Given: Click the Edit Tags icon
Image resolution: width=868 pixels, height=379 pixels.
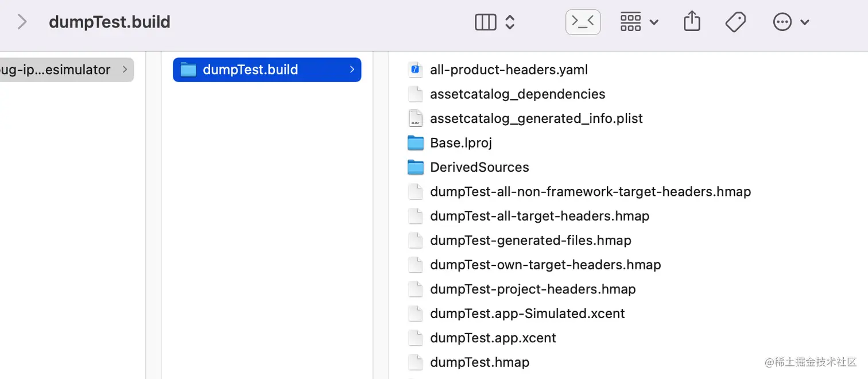Looking at the screenshot, I should (x=735, y=22).
